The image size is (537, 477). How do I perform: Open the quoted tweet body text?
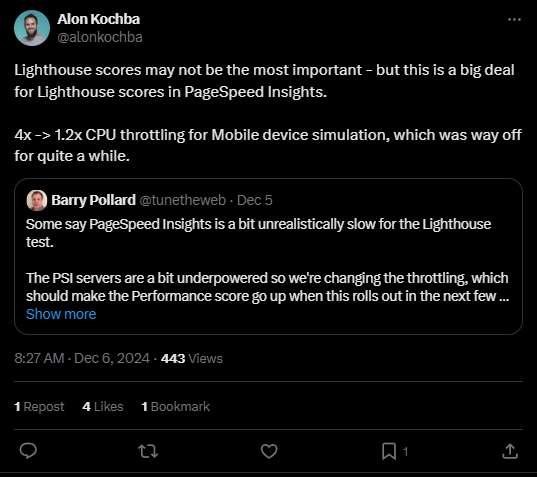[x=267, y=260]
